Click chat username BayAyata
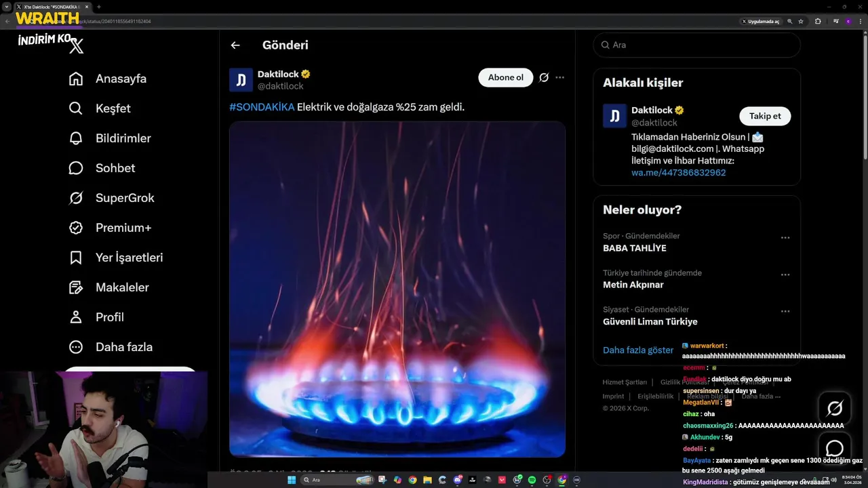 pos(697,460)
